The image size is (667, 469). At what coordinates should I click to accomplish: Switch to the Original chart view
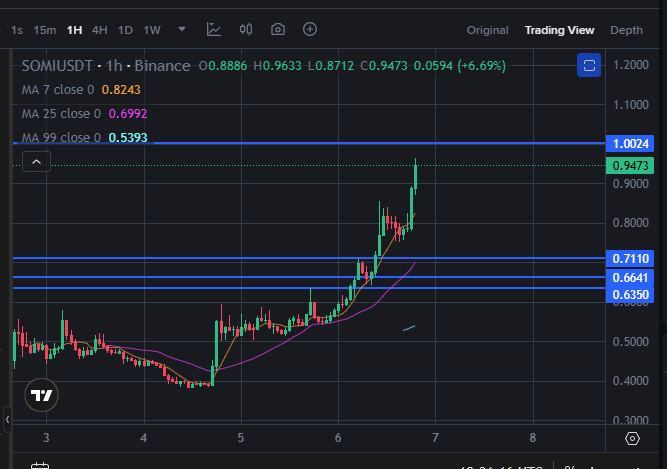487,30
